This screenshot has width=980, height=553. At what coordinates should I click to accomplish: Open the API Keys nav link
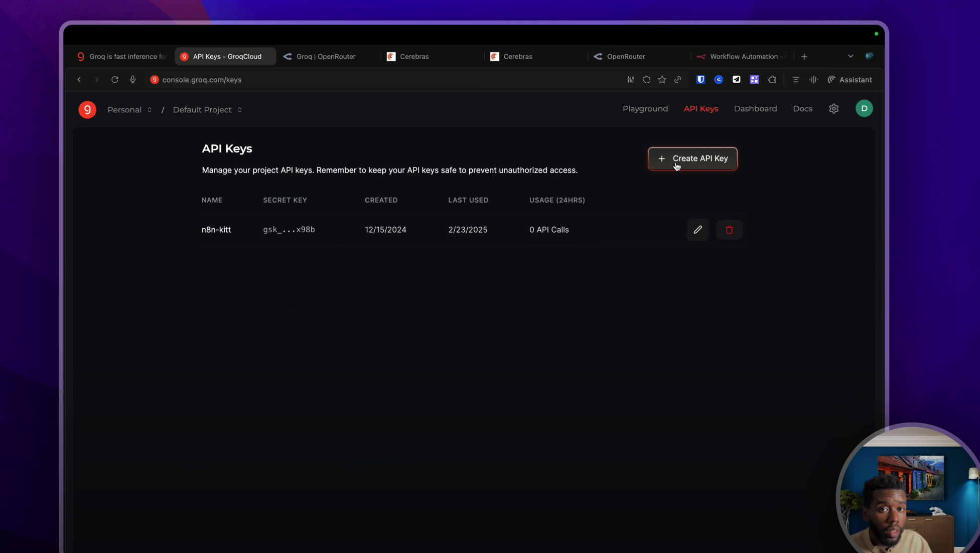coord(701,109)
